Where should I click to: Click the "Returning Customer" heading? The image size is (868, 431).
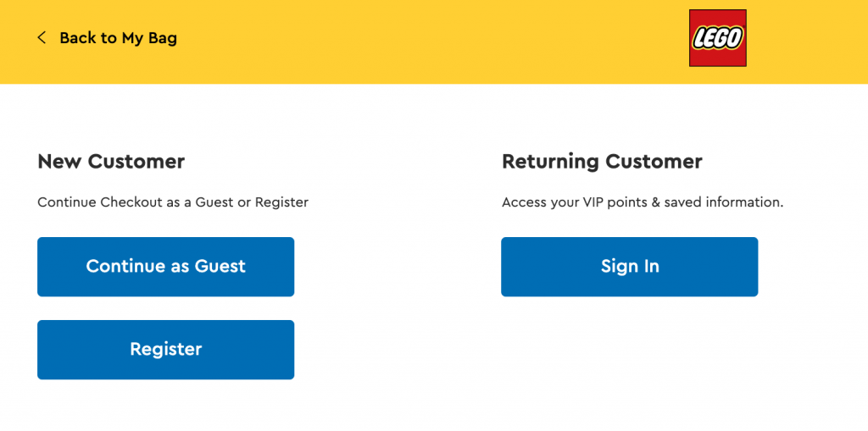(603, 162)
